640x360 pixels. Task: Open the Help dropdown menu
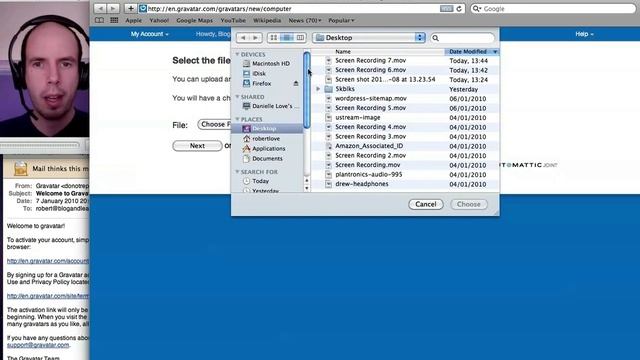[x=584, y=34]
